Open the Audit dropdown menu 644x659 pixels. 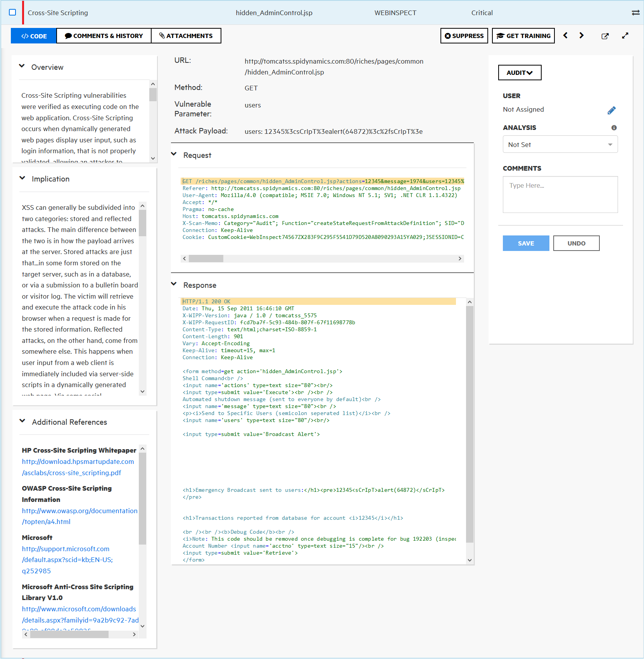coord(520,73)
